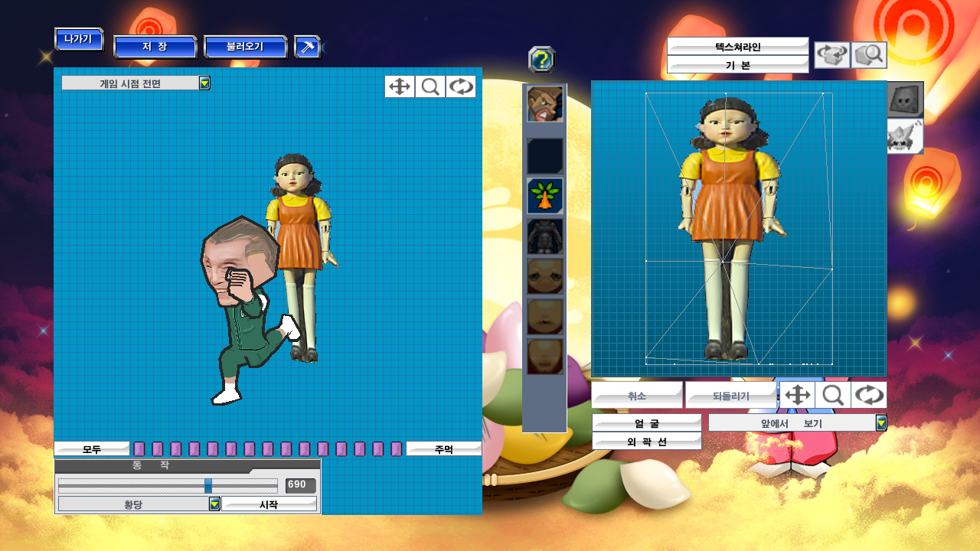Click the 되돌리기 redo button
The height and width of the screenshot is (551, 980).
click(731, 395)
